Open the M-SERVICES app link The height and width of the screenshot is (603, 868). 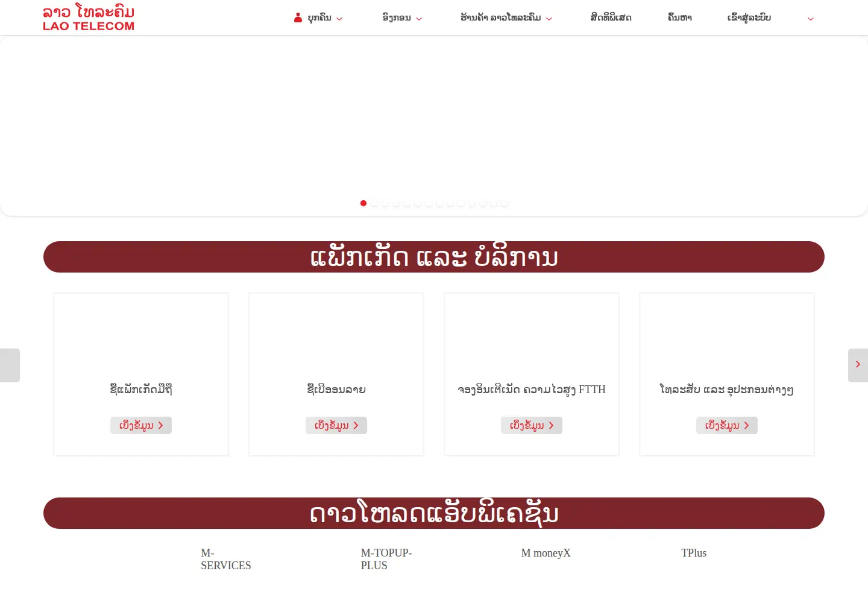(x=226, y=559)
